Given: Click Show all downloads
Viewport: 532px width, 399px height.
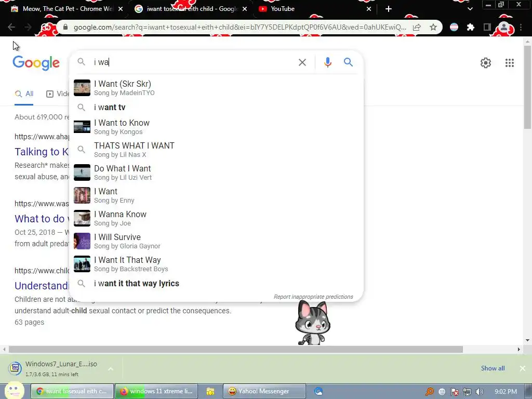Looking at the screenshot, I should [x=493, y=368].
